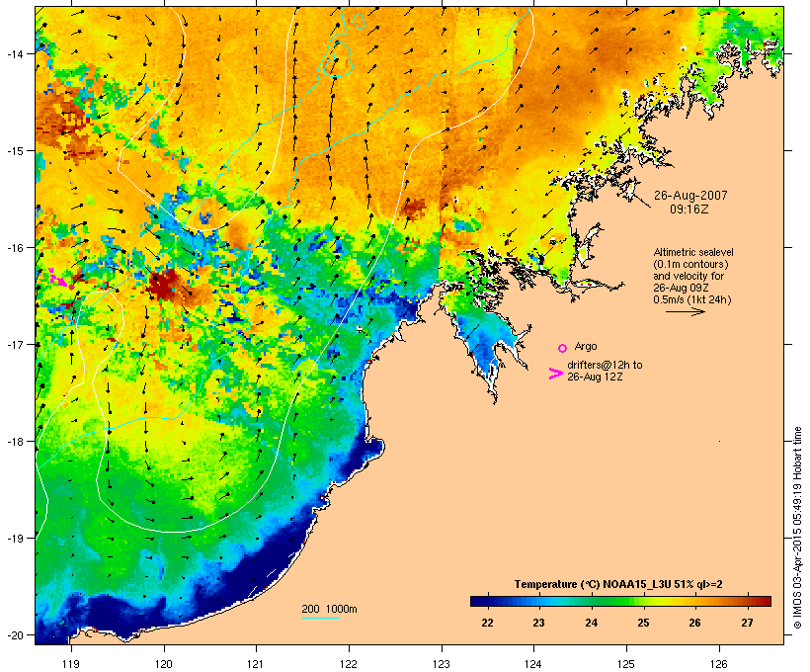Click the color bar value 23
This screenshot has height=672, width=810.
pos(538,623)
